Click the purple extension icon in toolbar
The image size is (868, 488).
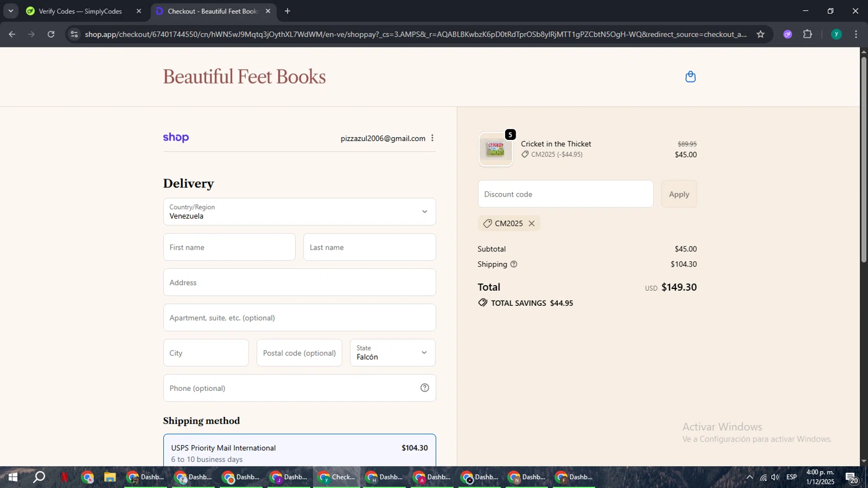coord(788,34)
